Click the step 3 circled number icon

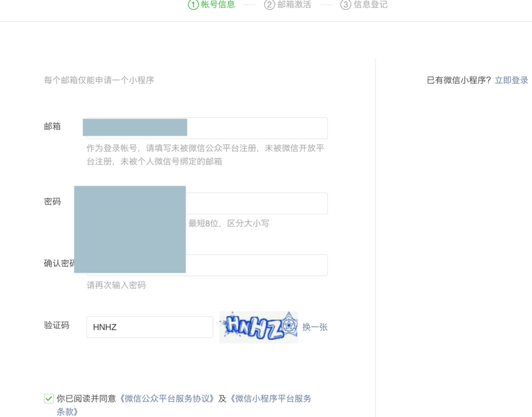click(x=345, y=5)
